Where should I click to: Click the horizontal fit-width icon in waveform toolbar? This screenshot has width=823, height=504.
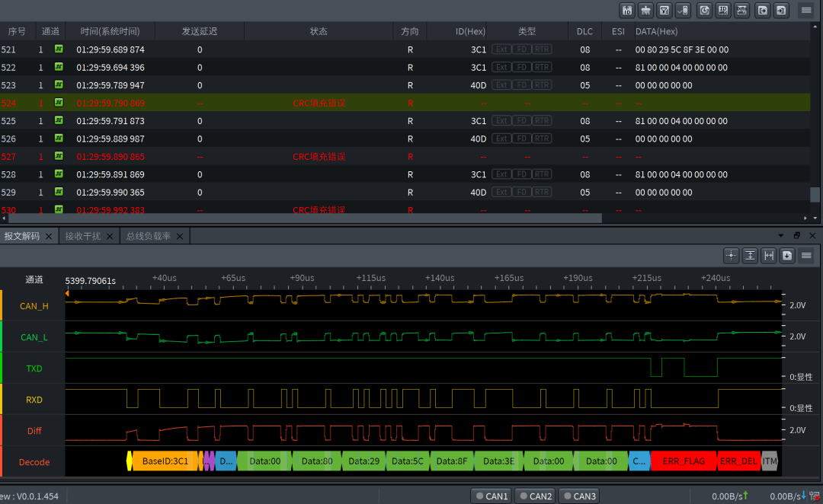pos(769,255)
